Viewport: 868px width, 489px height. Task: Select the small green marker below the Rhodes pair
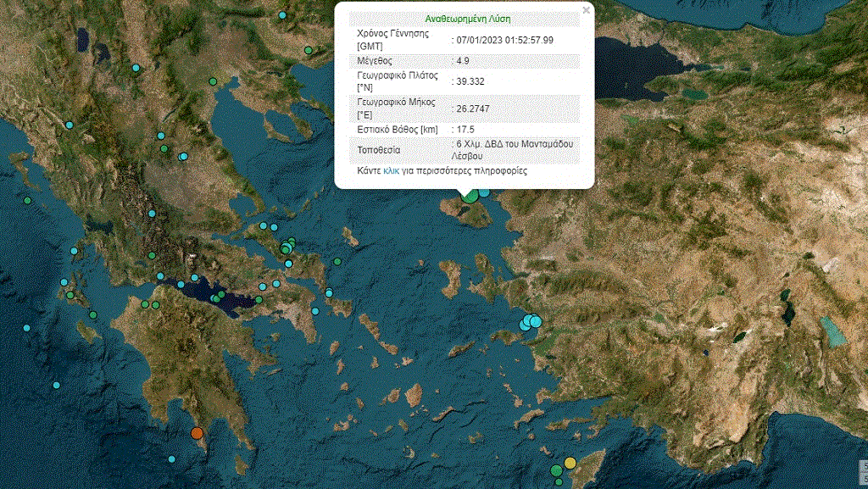click(x=559, y=482)
